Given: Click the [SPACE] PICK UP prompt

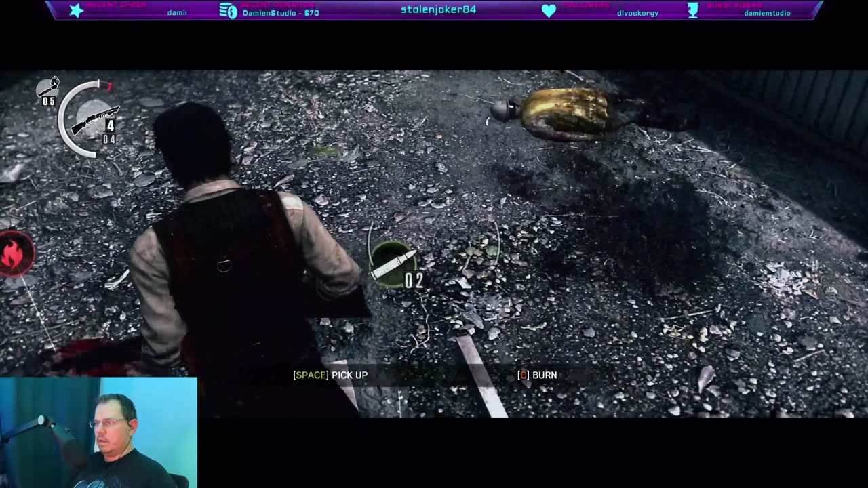Looking at the screenshot, I should click(330, 375).
